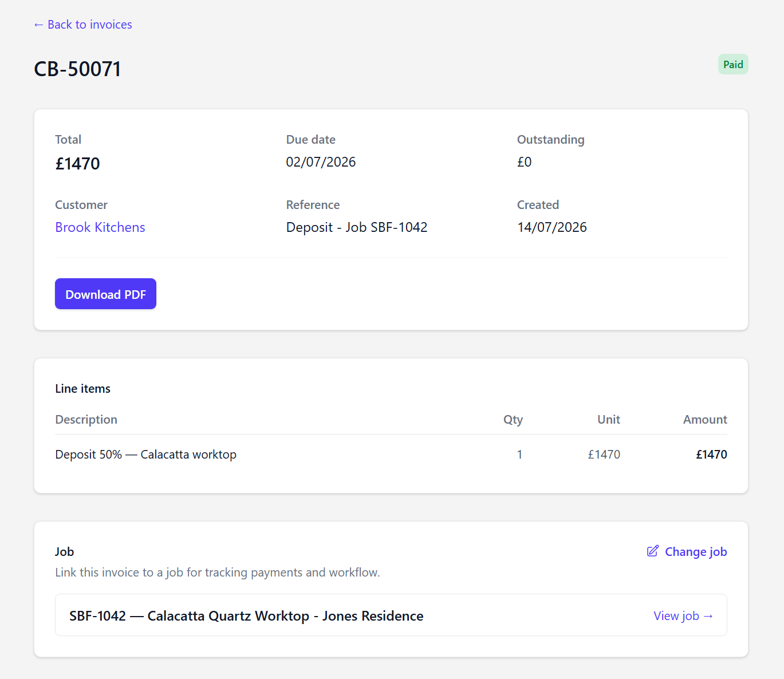Click the Qty column header
This screenshot has width=784, height=679.
[x=513, y=420]
